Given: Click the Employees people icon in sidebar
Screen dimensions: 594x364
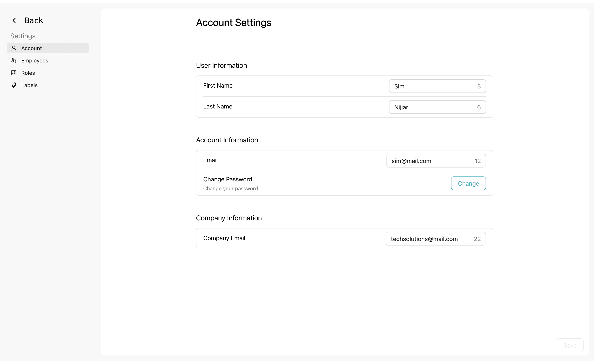Looking at the screenshot, I should pos(14,61).
